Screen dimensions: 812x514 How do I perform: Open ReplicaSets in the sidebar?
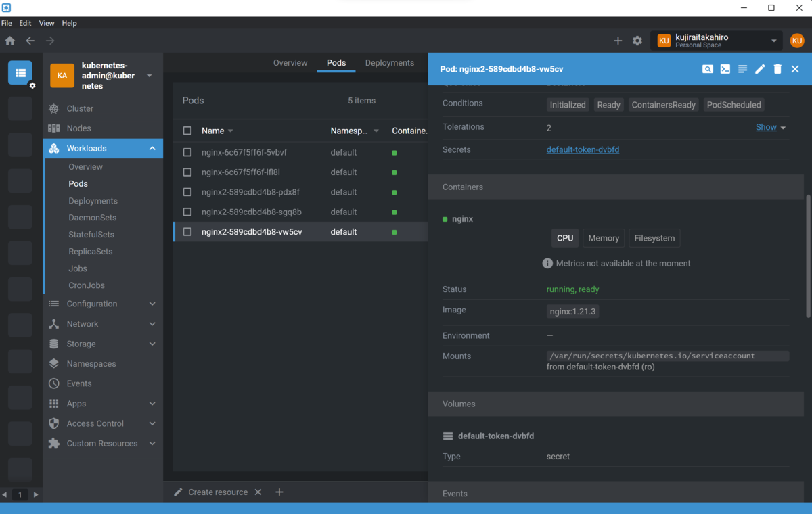pyautogui.click(x=90, y=252)
